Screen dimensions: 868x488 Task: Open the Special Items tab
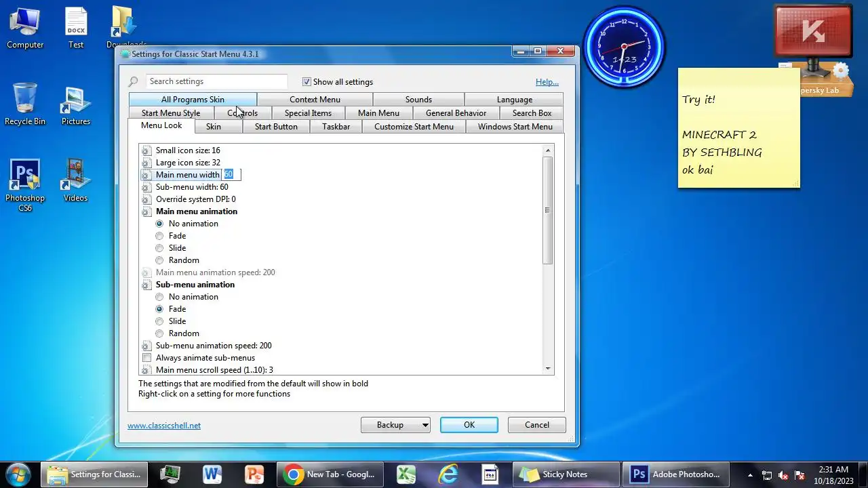tap(308, 113)
